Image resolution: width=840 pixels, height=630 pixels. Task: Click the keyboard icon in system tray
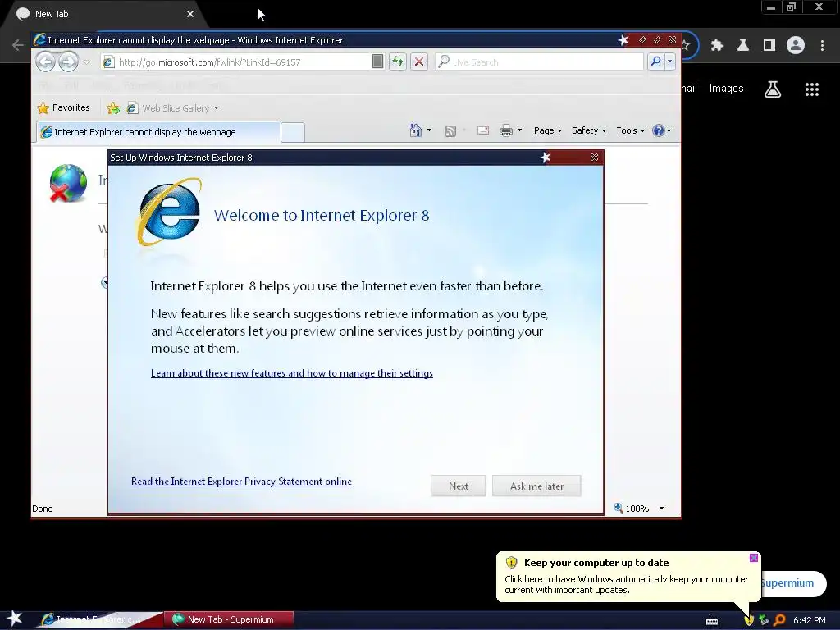[711, 621]
